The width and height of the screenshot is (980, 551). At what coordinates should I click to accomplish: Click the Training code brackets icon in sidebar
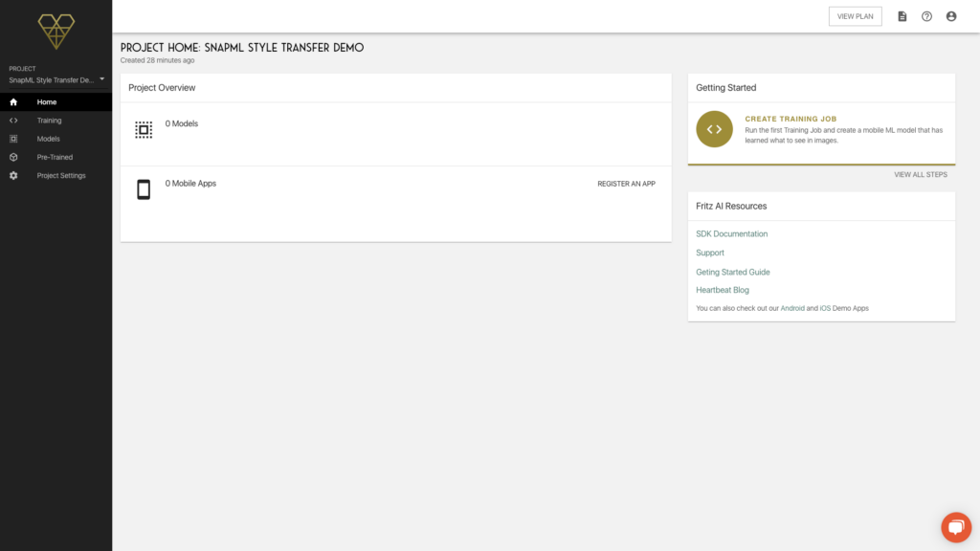point(13,121)
